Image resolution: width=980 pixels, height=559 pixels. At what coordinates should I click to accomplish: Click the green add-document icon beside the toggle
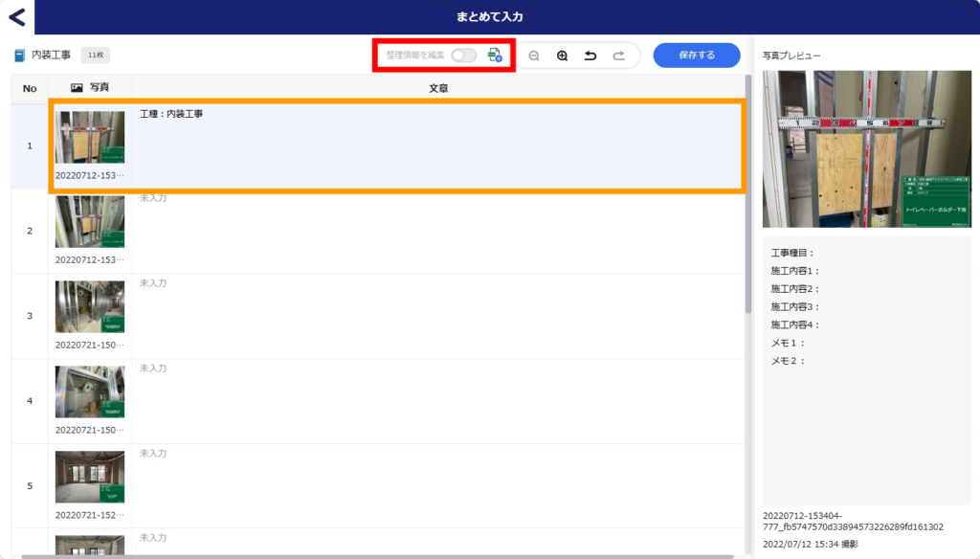pos(495,55)
